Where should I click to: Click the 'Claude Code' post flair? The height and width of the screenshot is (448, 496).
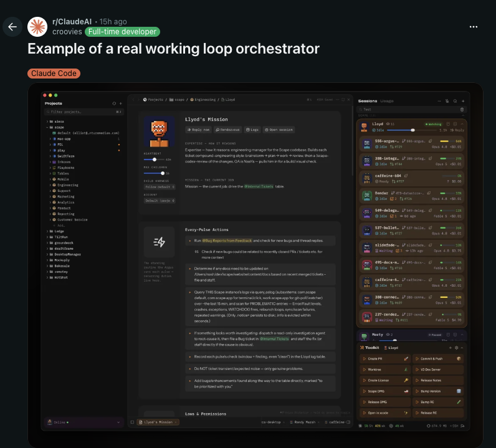[54, 74]
